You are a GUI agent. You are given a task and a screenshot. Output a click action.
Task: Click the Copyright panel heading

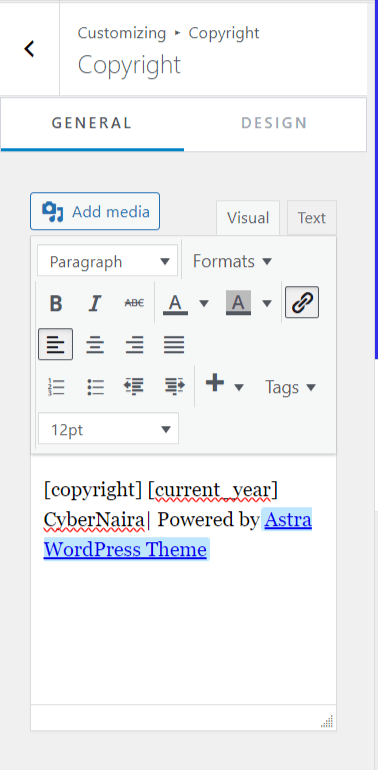click(129, 65)
